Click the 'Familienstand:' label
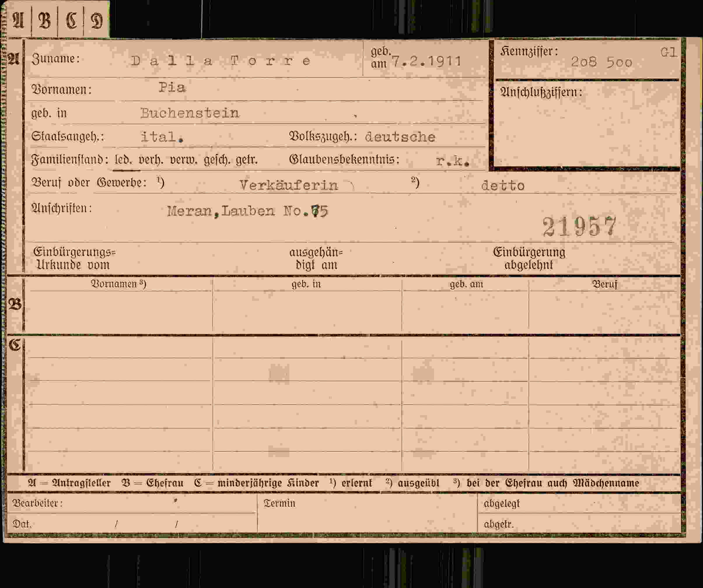Screen dimensions: 703x588 [70, 160]
